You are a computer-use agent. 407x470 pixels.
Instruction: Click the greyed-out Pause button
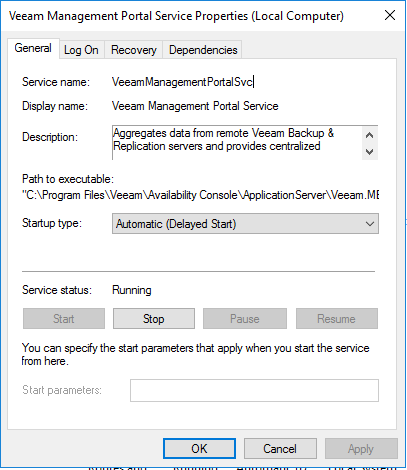(x=245, y=319)
